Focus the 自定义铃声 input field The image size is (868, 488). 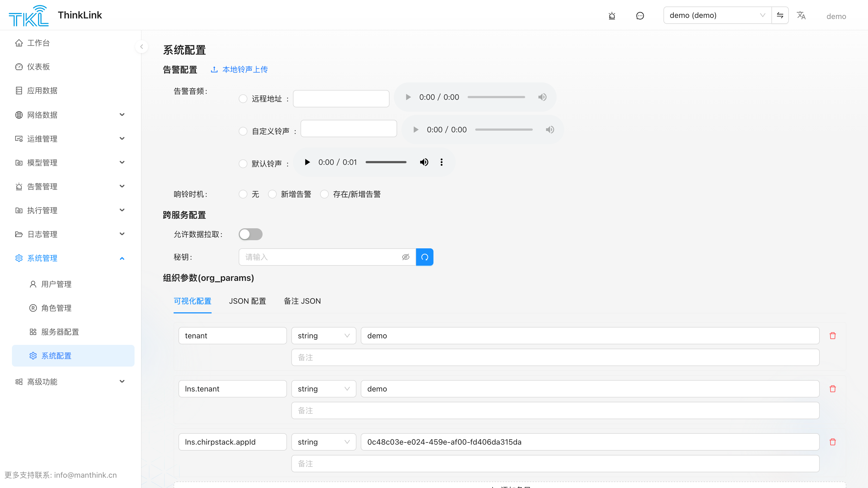[x=349, y=129]
